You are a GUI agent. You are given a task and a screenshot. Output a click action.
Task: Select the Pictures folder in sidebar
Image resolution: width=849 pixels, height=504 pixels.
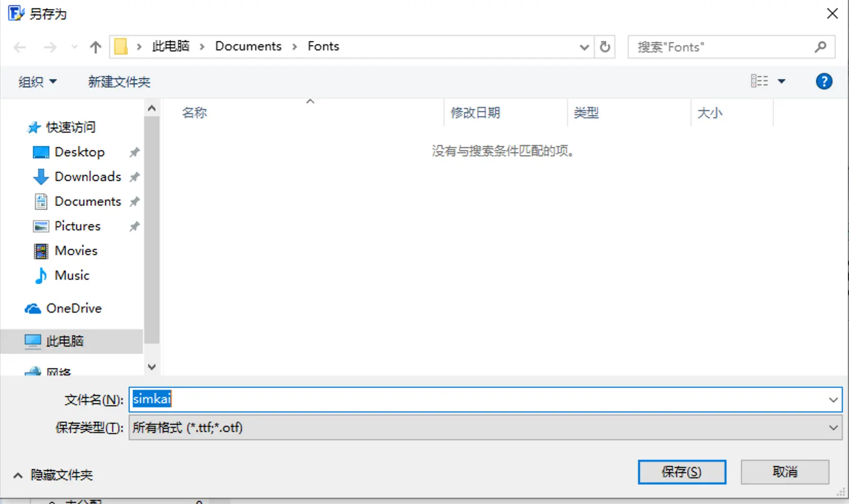click(77, 226)
